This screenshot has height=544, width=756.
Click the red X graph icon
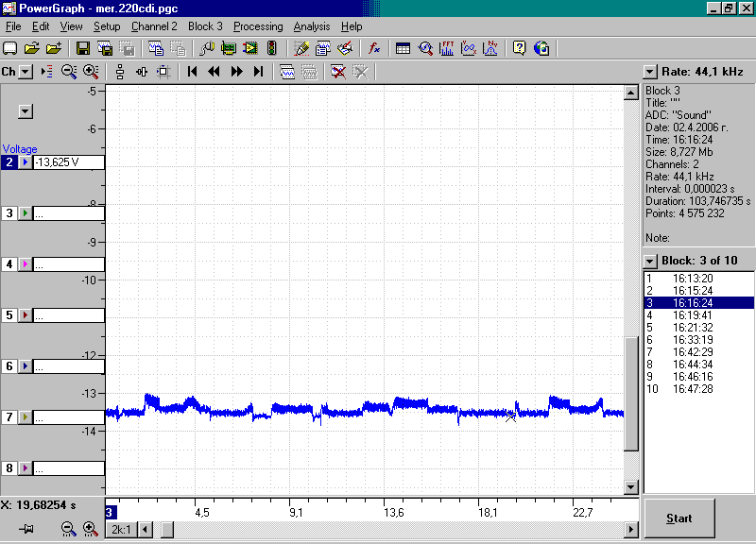[x=338, y=72]
